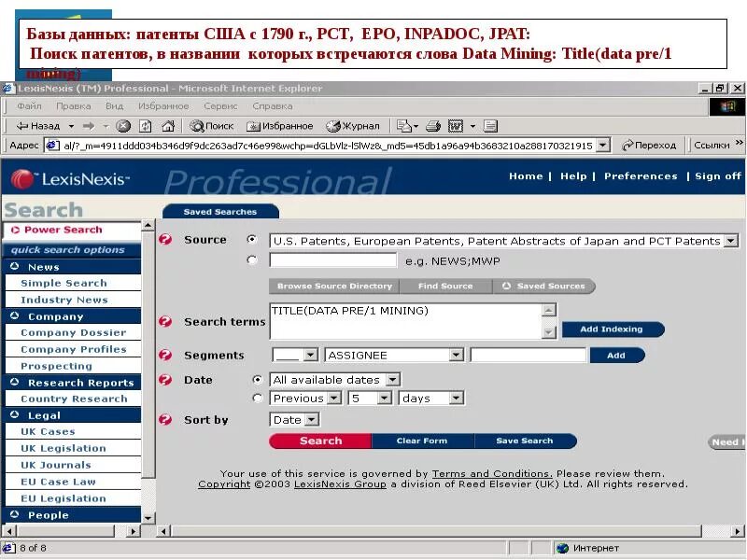Click the help icon next to Source
Image resolution: width=747 pixels, height=560 pixels.
point(165,240)
